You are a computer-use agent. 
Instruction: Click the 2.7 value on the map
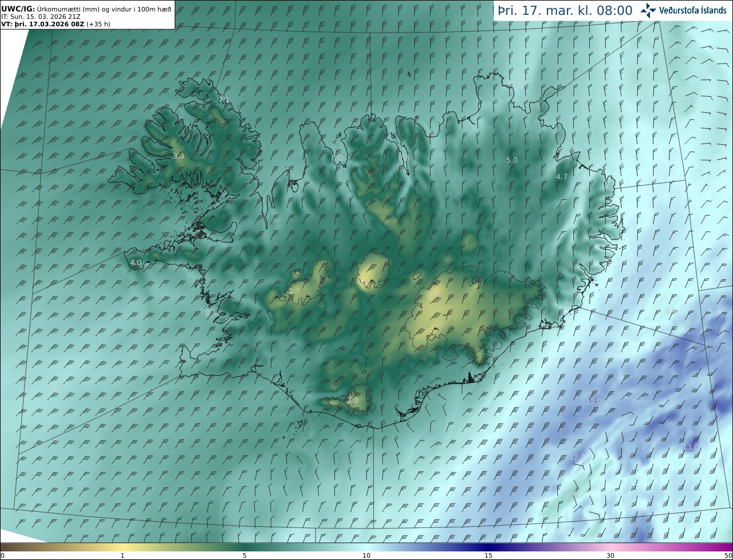coord(294,291)
